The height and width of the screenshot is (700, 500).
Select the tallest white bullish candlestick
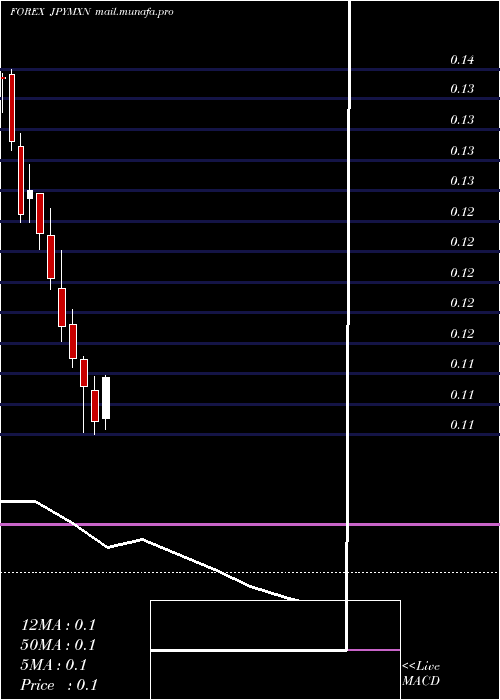click(x=106, y=398)
